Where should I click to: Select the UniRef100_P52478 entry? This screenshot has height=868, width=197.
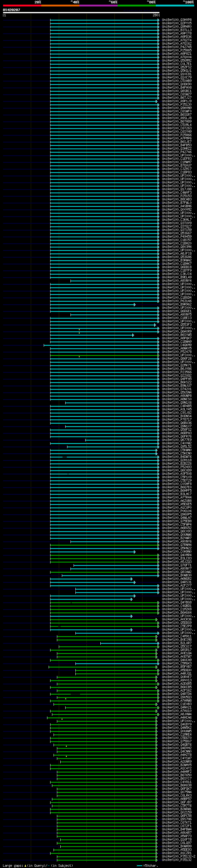pyautogui.click(x=177, y=352)
